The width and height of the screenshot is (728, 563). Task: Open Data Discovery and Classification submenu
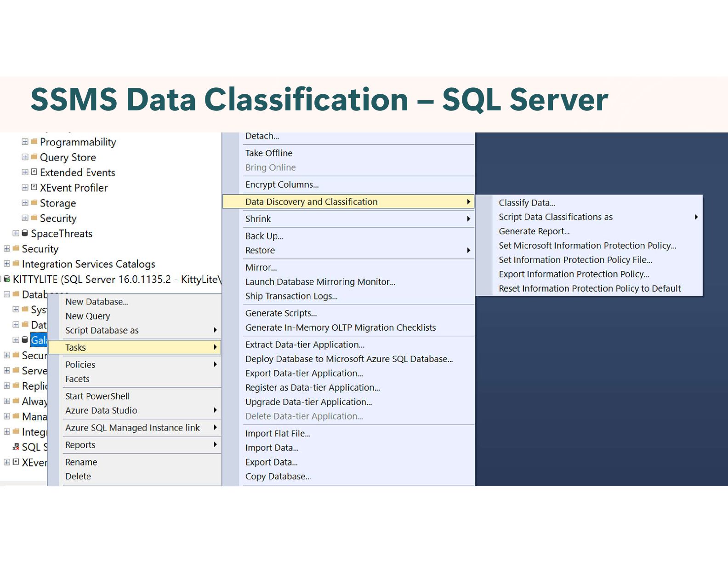348,201
